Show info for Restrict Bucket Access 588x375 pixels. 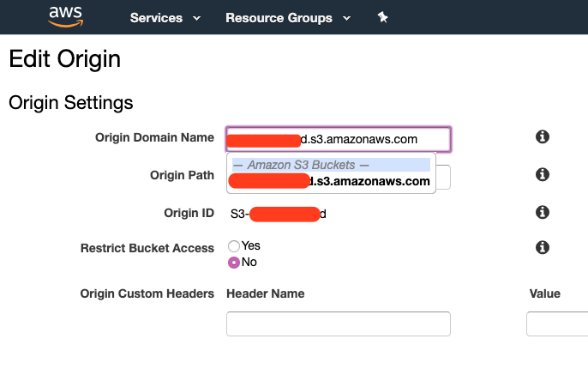click(543, 247)
